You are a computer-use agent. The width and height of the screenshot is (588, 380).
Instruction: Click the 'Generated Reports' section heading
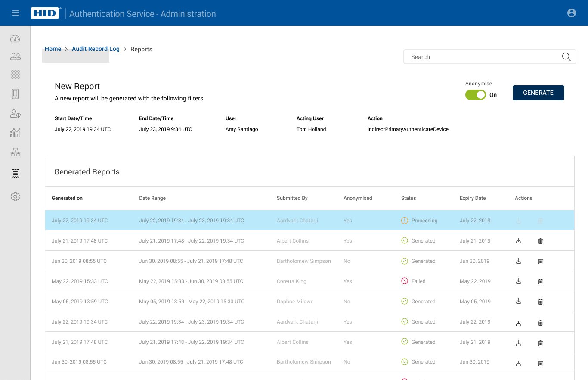87,172
